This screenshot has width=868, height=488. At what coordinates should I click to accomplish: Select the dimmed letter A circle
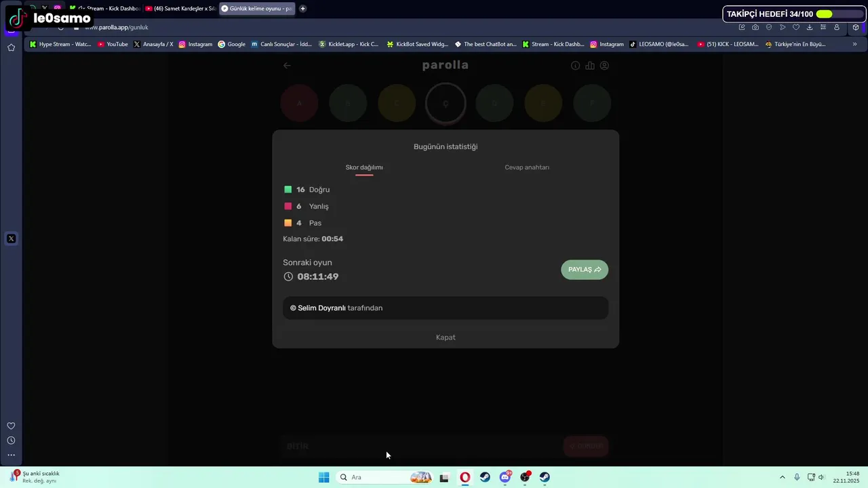point(299,103)
